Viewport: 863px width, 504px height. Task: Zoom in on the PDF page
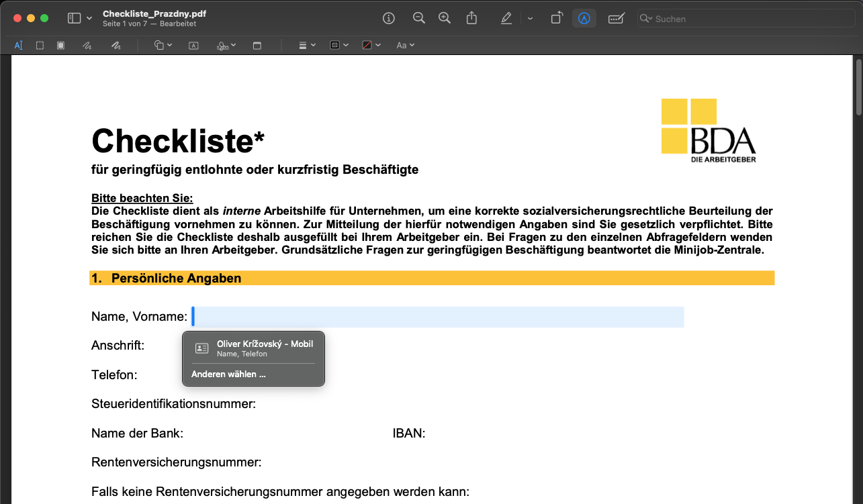[445, 18]
